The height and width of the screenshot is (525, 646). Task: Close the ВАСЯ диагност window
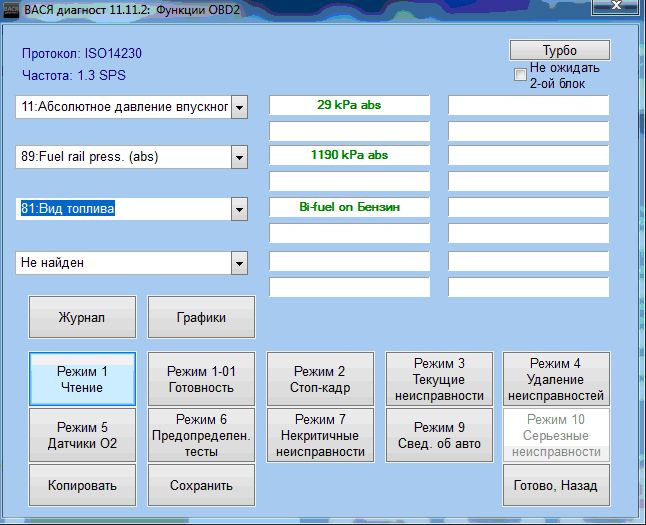click(x=616, y=7)
